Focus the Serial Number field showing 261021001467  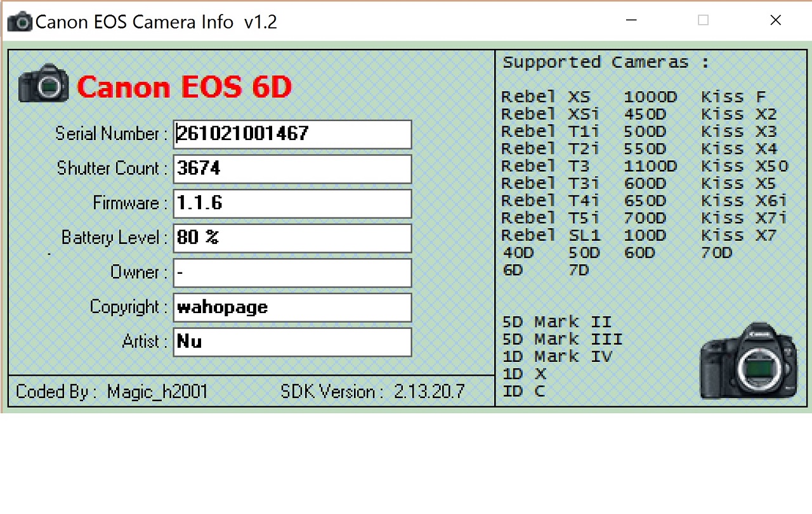tap(292, 134)
